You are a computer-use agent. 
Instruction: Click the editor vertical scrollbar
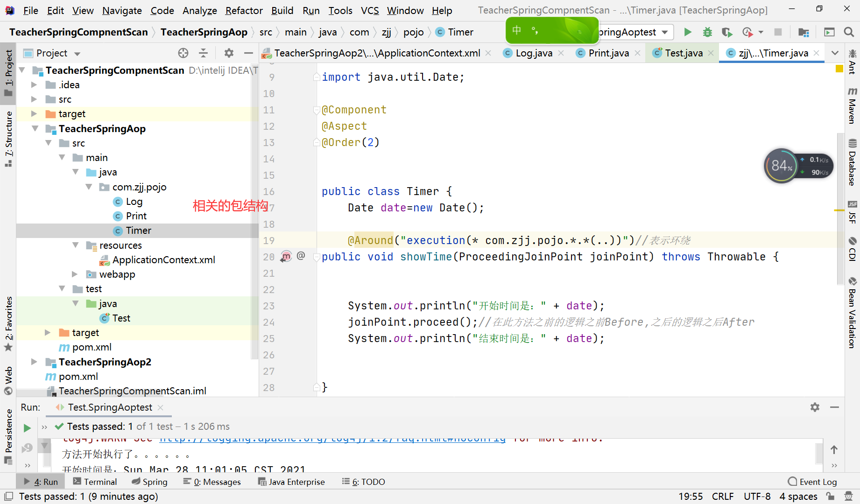click(x=840, y=209)
